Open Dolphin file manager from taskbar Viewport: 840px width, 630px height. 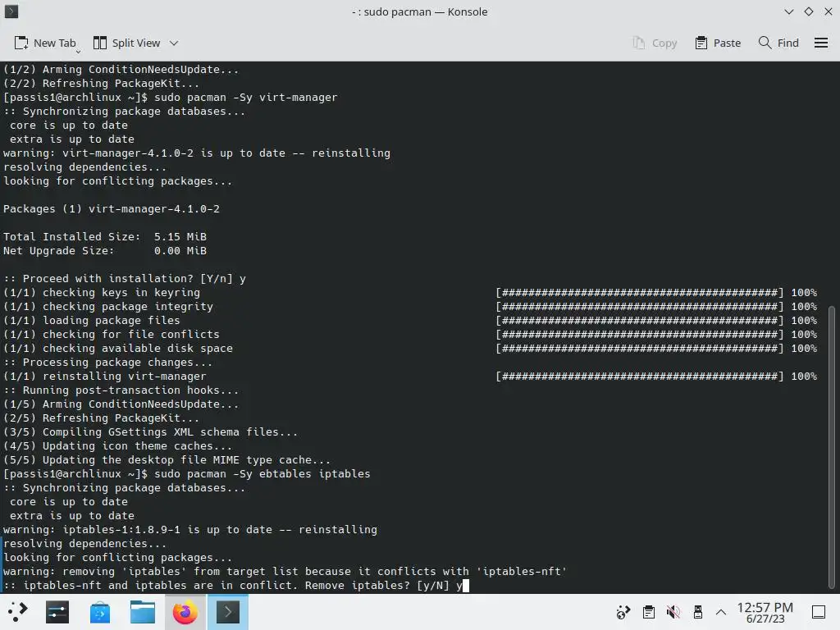click(x=143, y=612)
